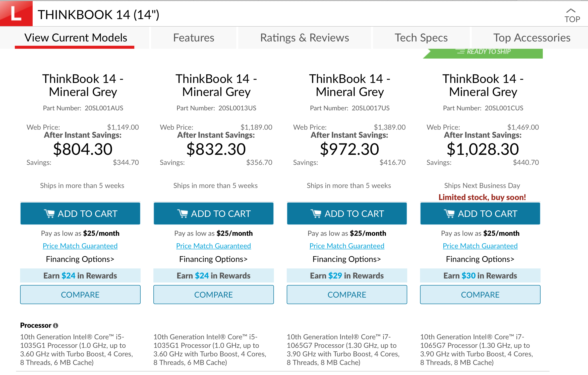Click the Ready to Ship banner icon
588x375 pixels.
[460, 52]
